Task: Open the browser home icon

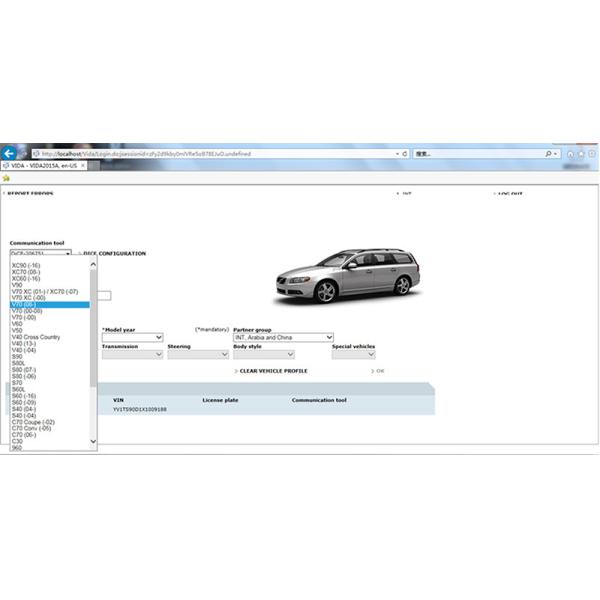Action: (x=570, y=154)
